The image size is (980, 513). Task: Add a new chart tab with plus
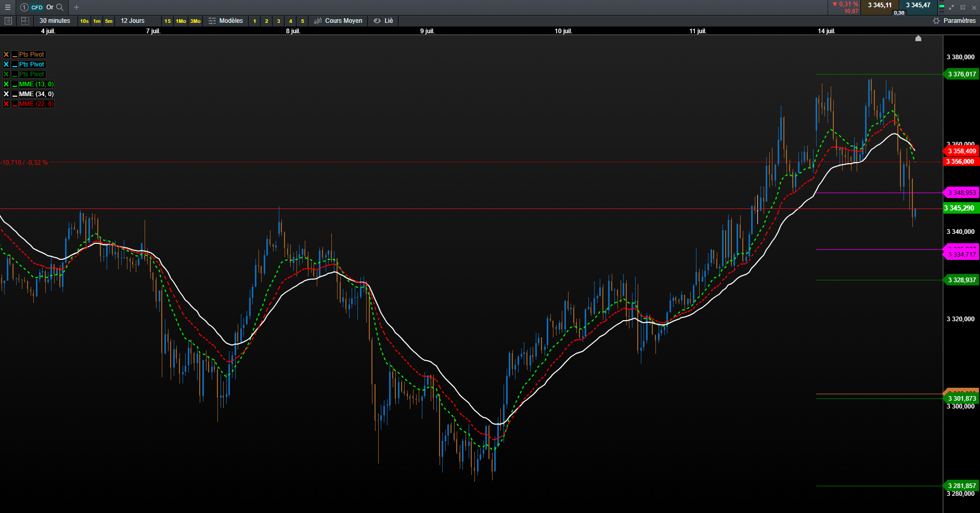76,7
